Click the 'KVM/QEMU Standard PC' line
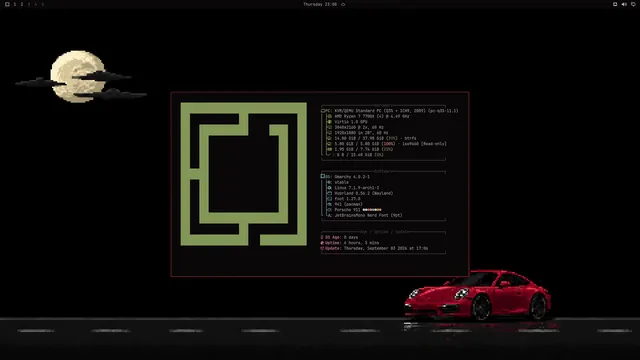 pos(396,111)
